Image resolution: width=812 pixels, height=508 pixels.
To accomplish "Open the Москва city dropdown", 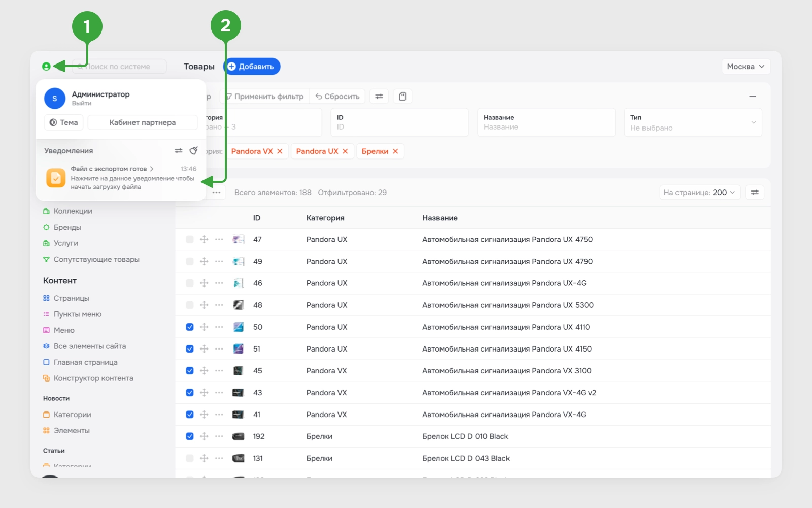I will coord(746,67).
